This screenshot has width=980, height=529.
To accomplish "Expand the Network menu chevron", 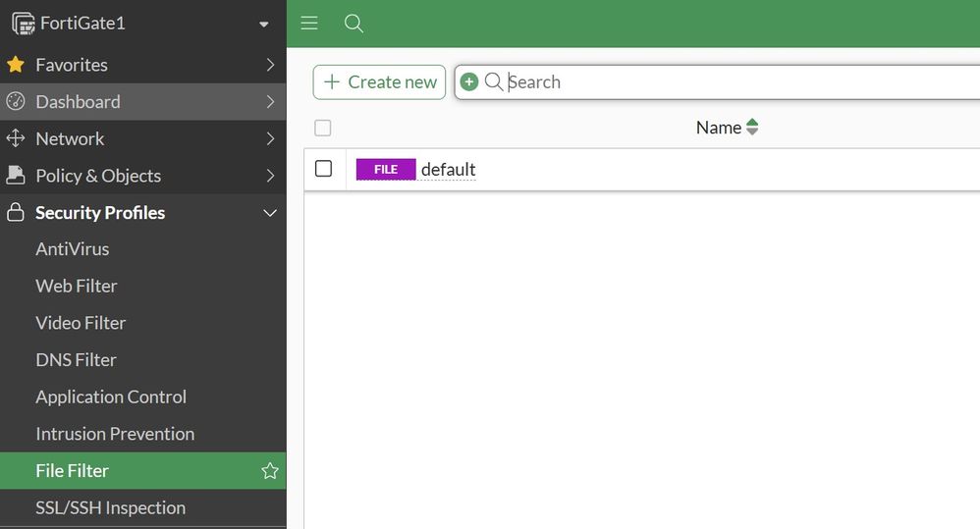I will [270, 138].
